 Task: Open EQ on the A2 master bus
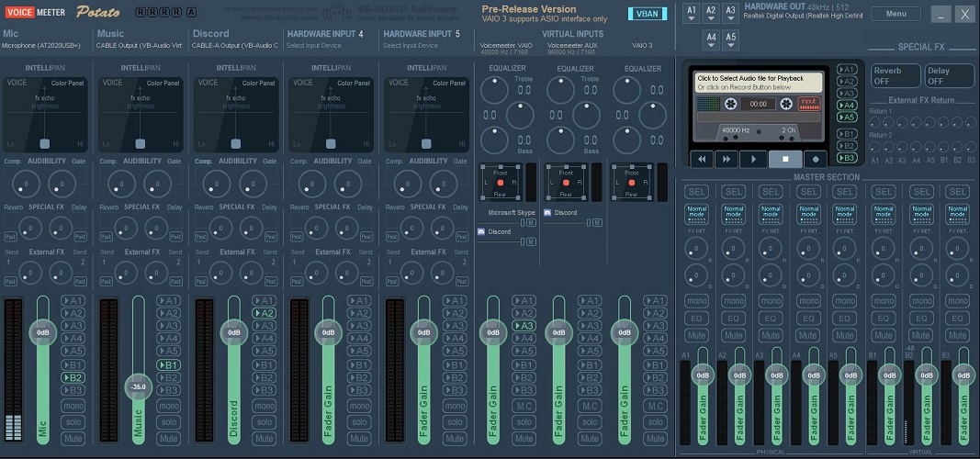733,319
